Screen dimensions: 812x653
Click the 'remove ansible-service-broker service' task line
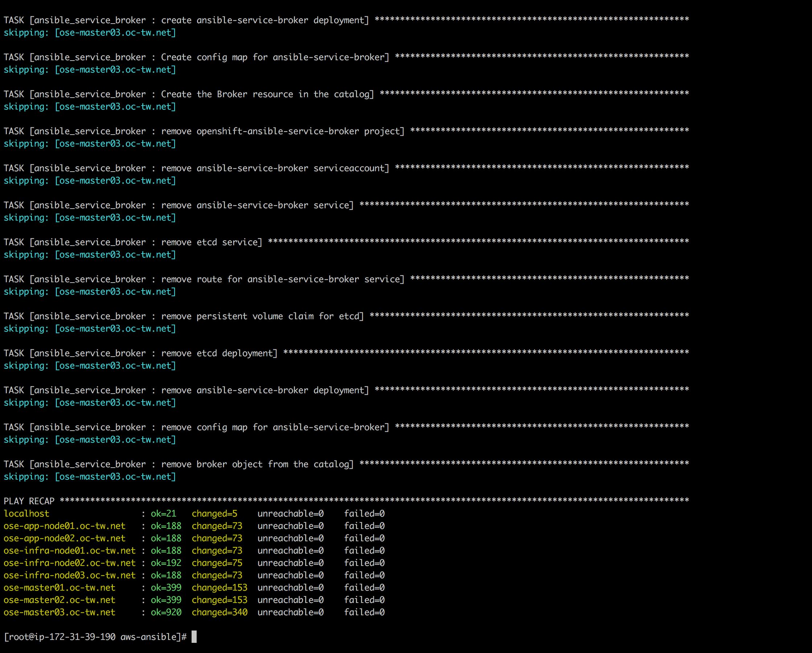click(346, 205)
